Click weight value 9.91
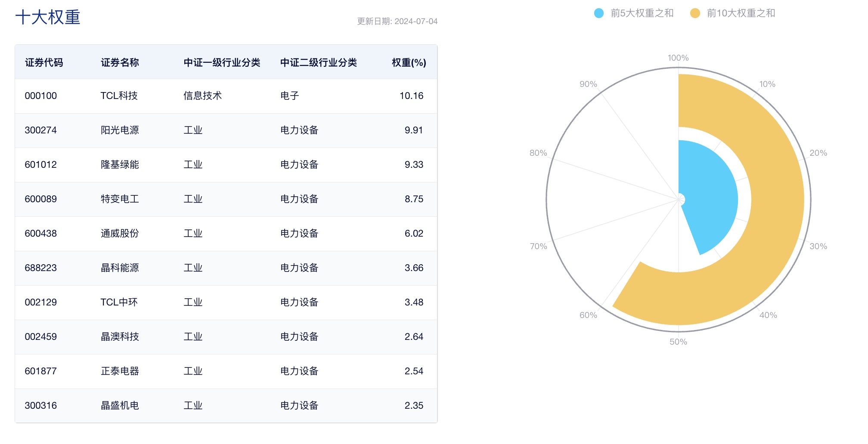 coord(414,130)
